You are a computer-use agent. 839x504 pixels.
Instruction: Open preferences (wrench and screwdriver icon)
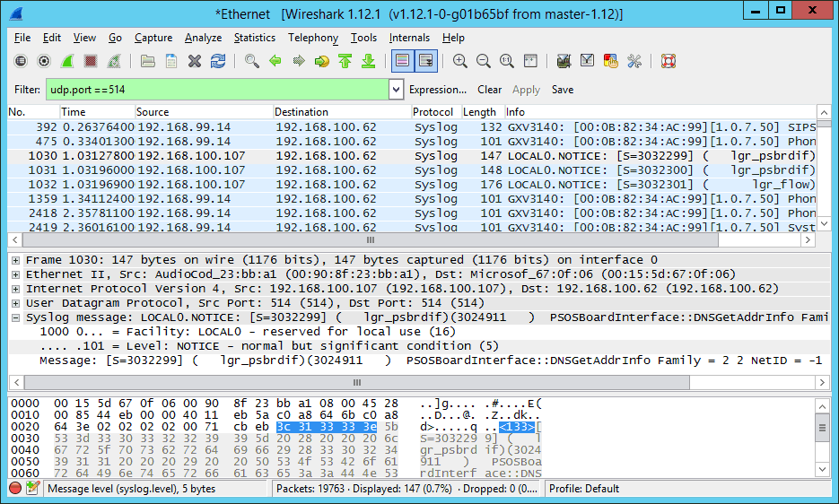[634, 61]
